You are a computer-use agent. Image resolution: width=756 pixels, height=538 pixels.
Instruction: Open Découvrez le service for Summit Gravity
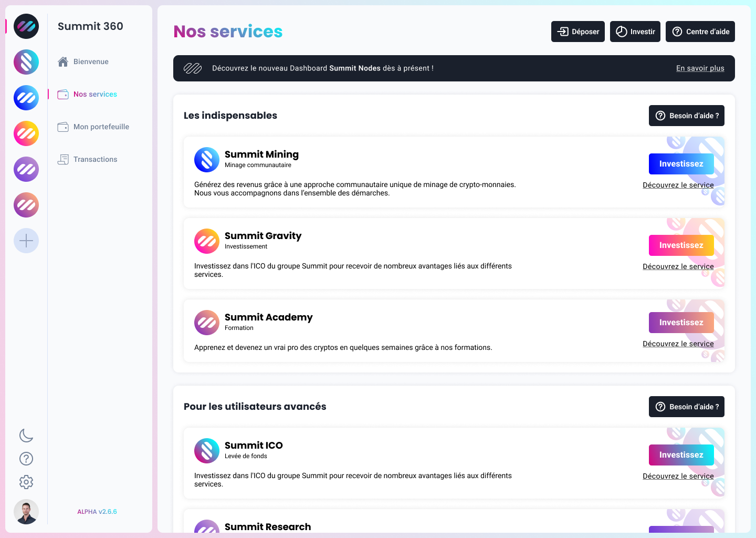coord(678,266)
